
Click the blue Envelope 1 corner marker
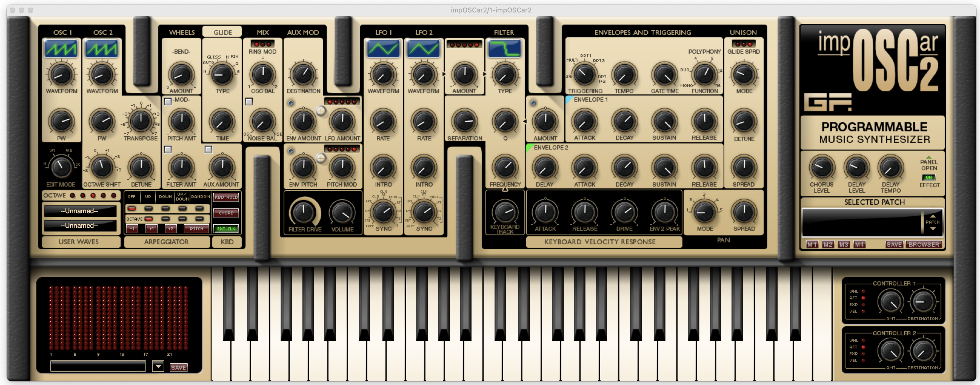(x=569, y=100)
